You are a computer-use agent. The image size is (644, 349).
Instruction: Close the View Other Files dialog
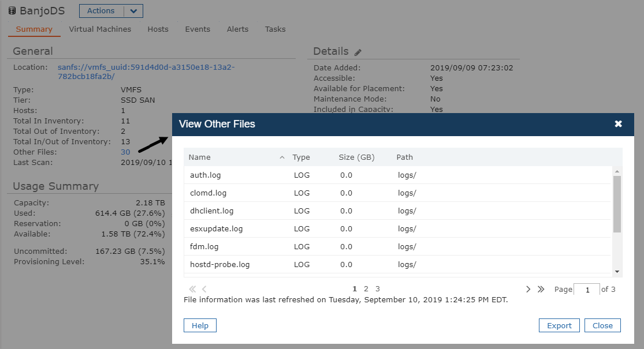coord(618,124)
